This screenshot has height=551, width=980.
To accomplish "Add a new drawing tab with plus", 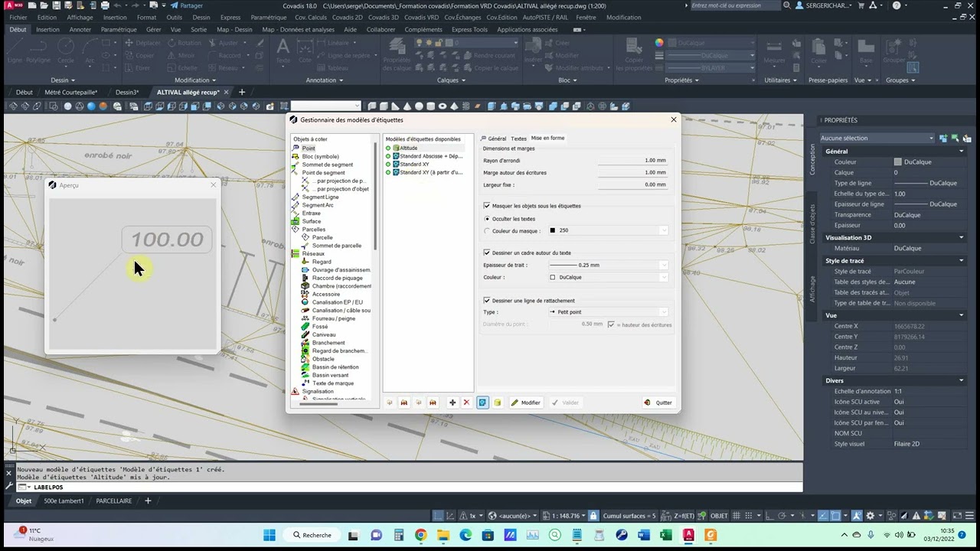I will pos(242,93).
